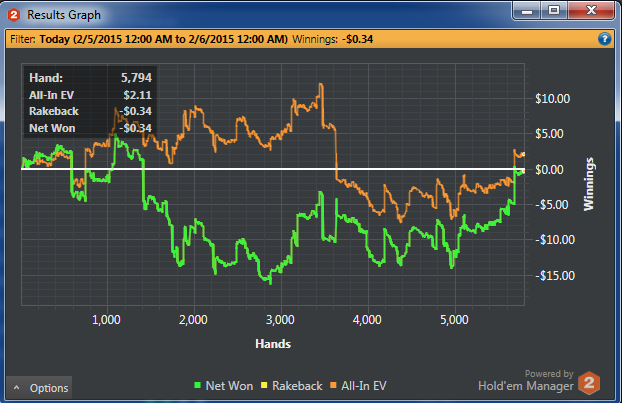Click the All-In EV $2.11 tooltip value
The image size is (622, 403).
pyautogui.click(x=137, y=95)
